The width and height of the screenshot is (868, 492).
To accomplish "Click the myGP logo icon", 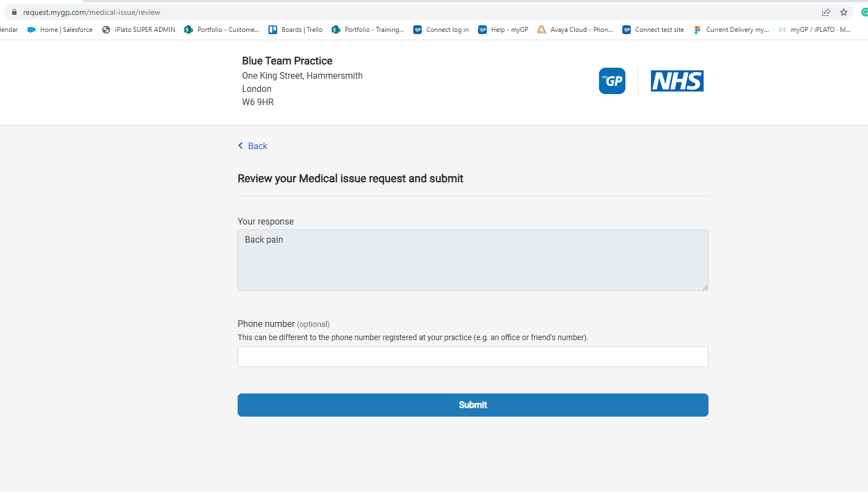I will pos(612,81).
